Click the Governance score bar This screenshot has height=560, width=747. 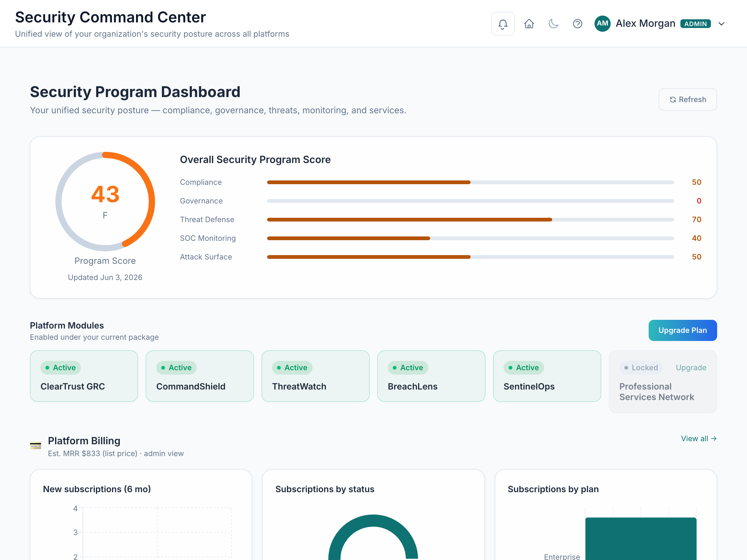470,201
